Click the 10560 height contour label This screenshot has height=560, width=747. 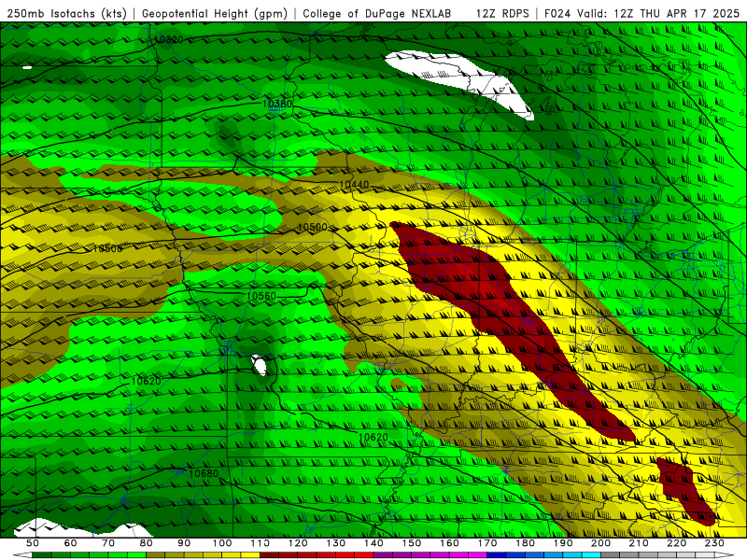coord(261,296)
